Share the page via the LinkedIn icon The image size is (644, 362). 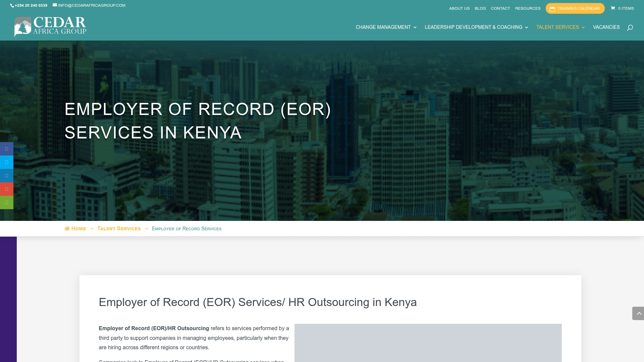[x=6, y=175]
